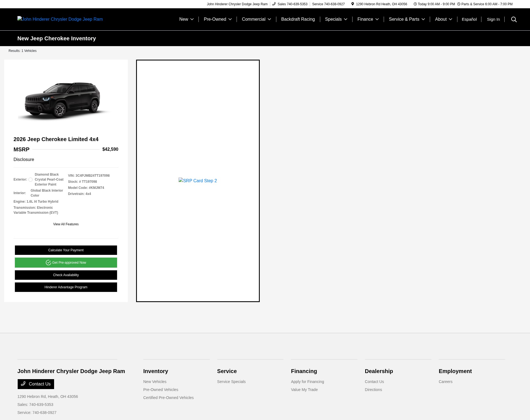The image size is (530, 420).
Task: Click the SRP Card Step 2 banner image
Action: click(x=198, y=181)
